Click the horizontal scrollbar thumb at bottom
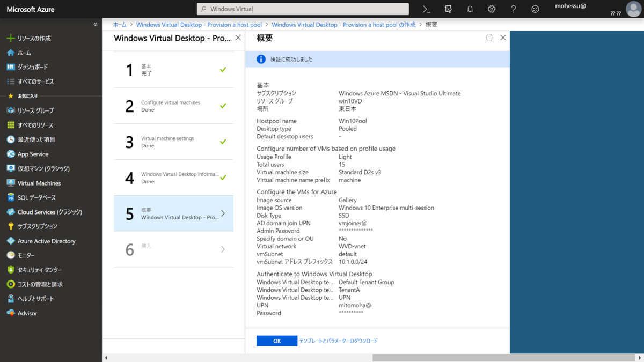The height and width of the screenshot is (362, 644). click(x=503, y=358)
